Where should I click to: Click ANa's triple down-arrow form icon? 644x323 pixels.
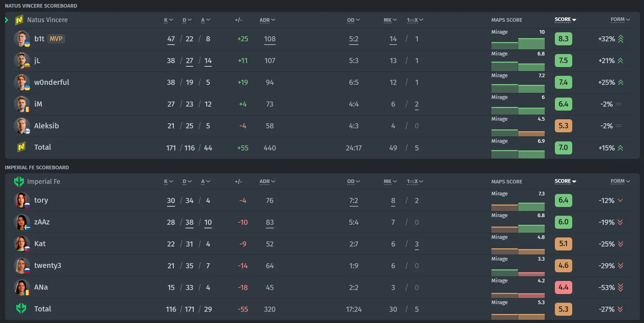point(620,287)
